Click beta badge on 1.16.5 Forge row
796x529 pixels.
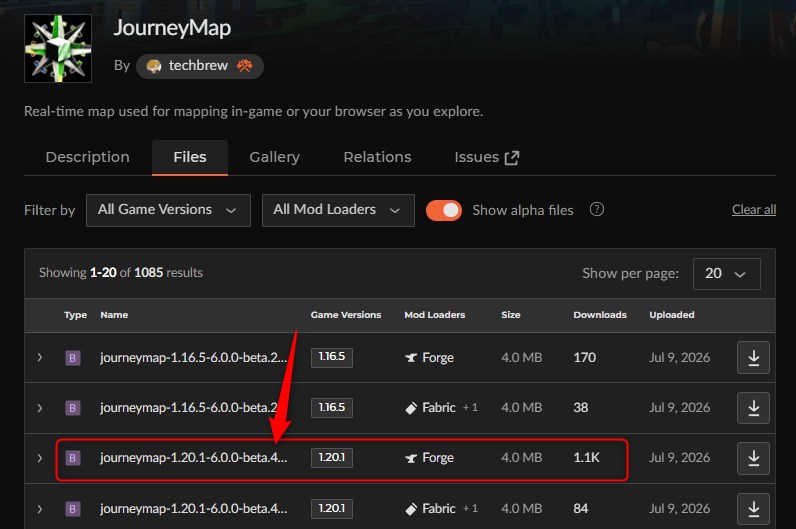73,358
